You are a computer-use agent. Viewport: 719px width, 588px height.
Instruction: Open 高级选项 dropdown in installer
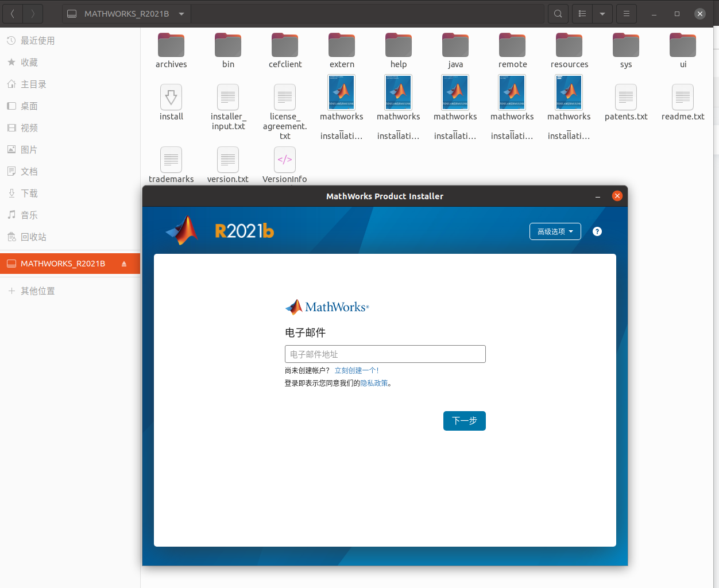click(x=555, y=231)
